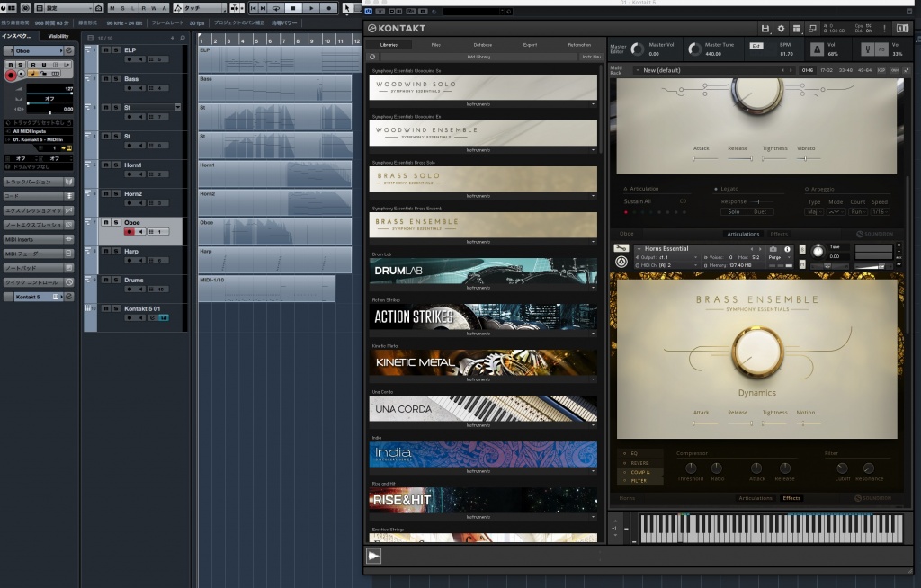Open the Kontakt workspace panel layout icon
Image resolution: width=921 pixels, height=588 pixels.
[797, 28]
